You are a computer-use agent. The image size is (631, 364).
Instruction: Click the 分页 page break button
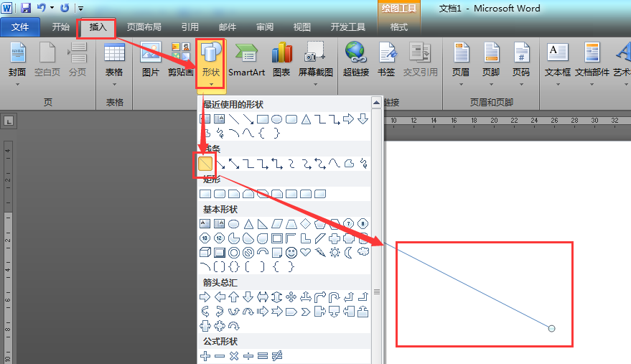point(78,59)
